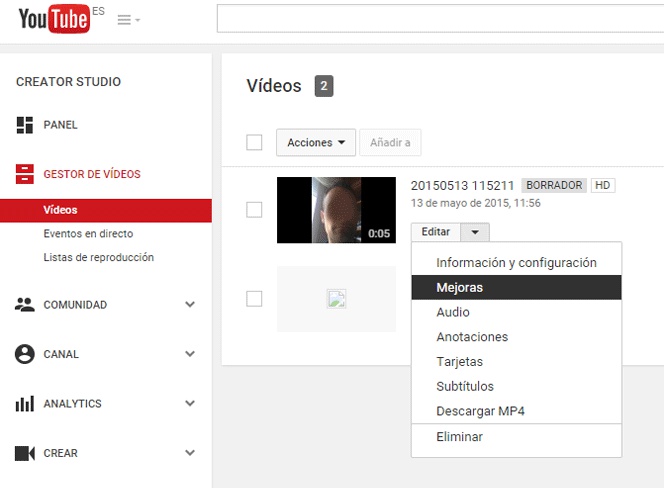Click the Crear video camera icon
Image resolution: width=664 pixels, height=488 pixels.
(25, 453)
